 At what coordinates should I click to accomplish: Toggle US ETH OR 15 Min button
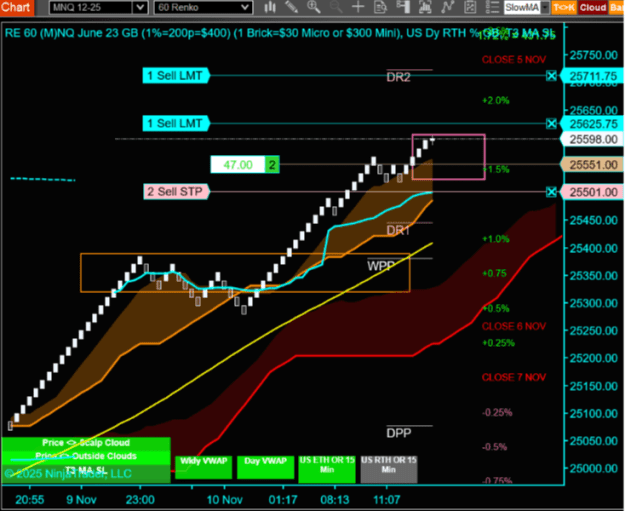[327, 469]
